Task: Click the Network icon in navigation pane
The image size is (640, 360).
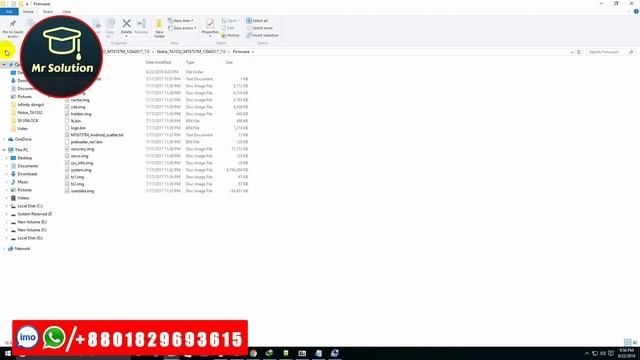Action: click(x=11, y=249)
